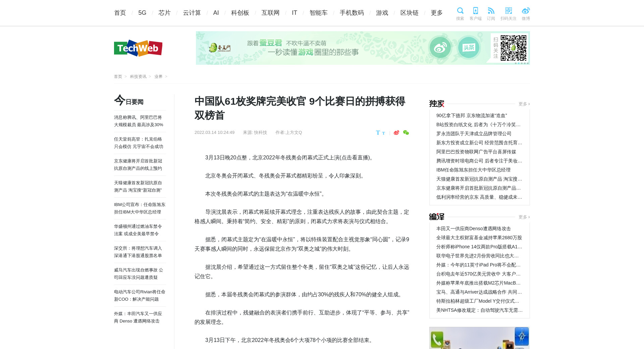Share article via green WeChat icon
This screenshot has width=644, height=349.
(406, 133)
